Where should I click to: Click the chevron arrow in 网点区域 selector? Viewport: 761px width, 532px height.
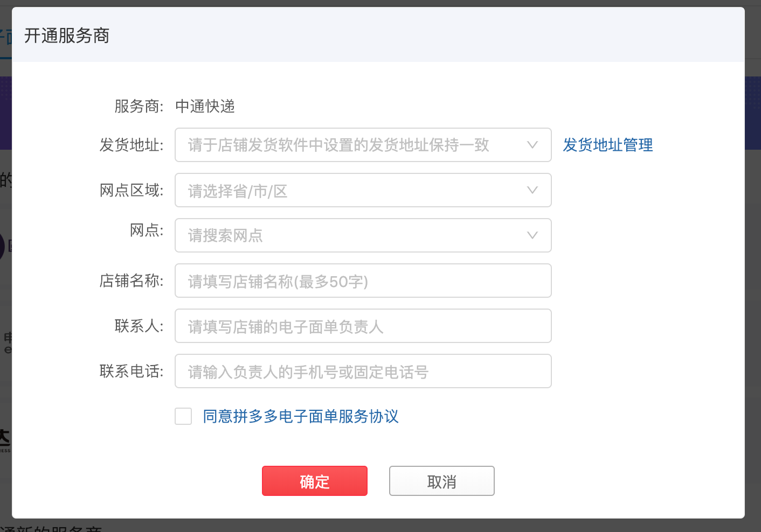[x=532, y=190]
